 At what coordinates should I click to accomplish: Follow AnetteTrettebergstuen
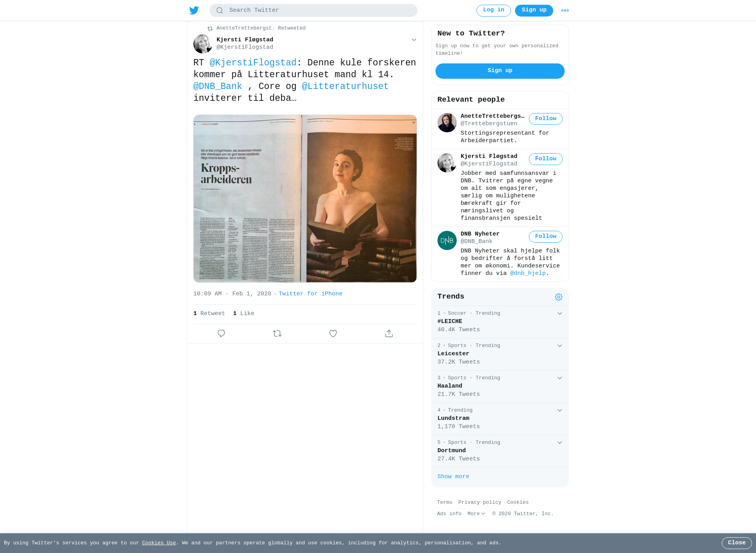545,119
